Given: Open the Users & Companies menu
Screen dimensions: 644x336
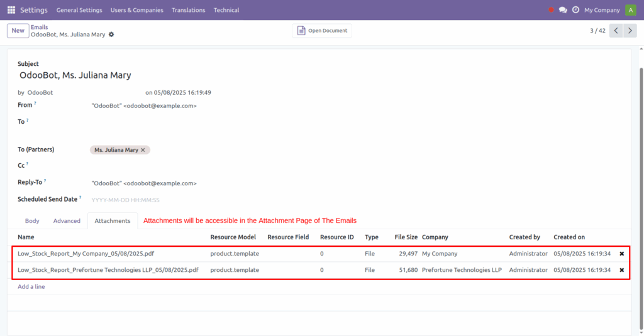Looking at the screenshot, I should coord(136,10).
